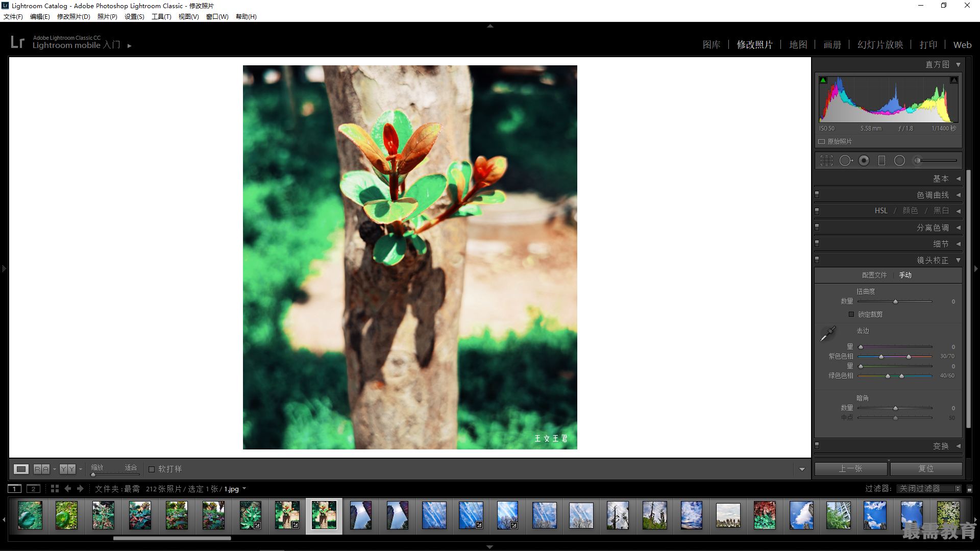Screen dimensions: 980x551
Task: Click the 黑白 B&W label
Action: tap(941, 211)
